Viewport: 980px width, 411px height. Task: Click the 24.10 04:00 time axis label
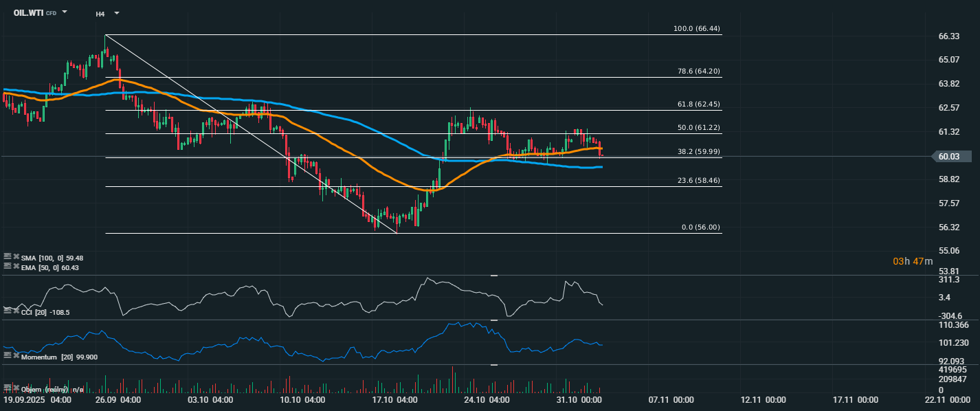487,399
